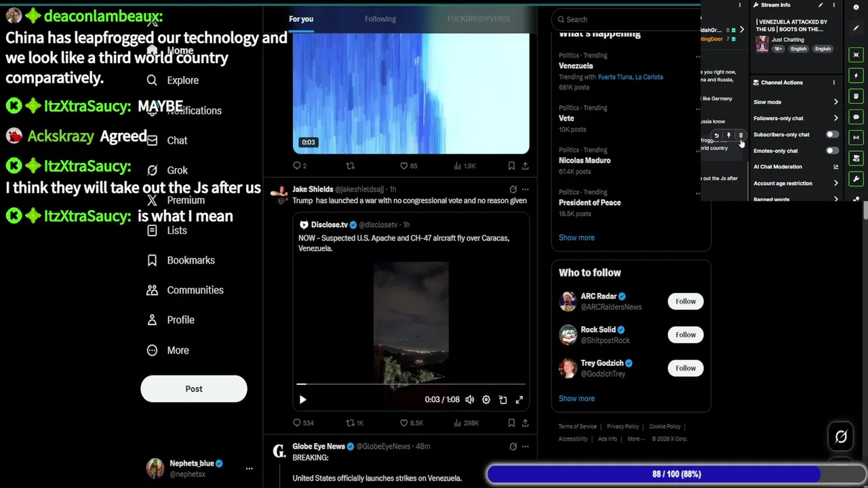Open Grok floating button at bottom right
Viewport: 868px width, 488px height.
click(841, 437)
